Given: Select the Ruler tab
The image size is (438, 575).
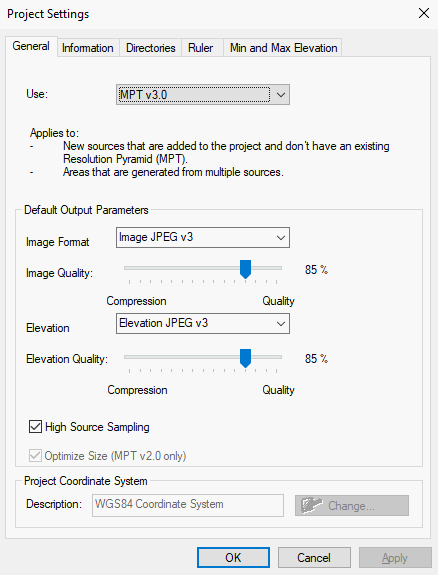Looking at the screenshot, I should point(202,48).
